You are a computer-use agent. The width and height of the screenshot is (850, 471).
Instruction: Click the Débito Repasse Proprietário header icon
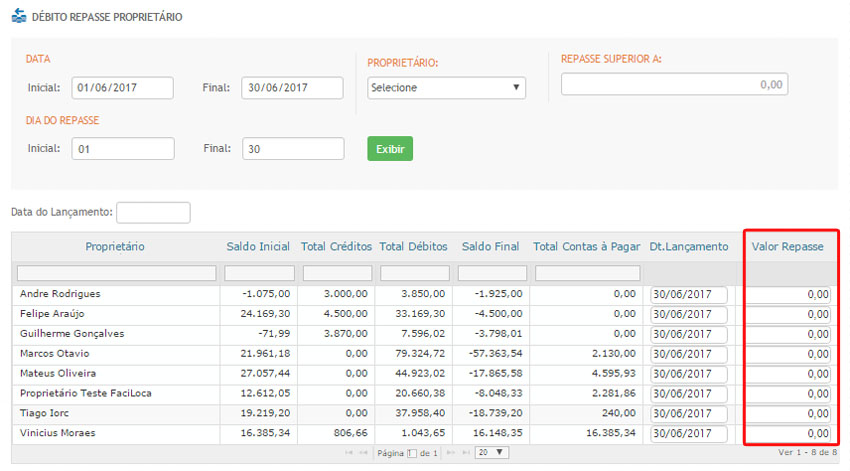(18, 17)
